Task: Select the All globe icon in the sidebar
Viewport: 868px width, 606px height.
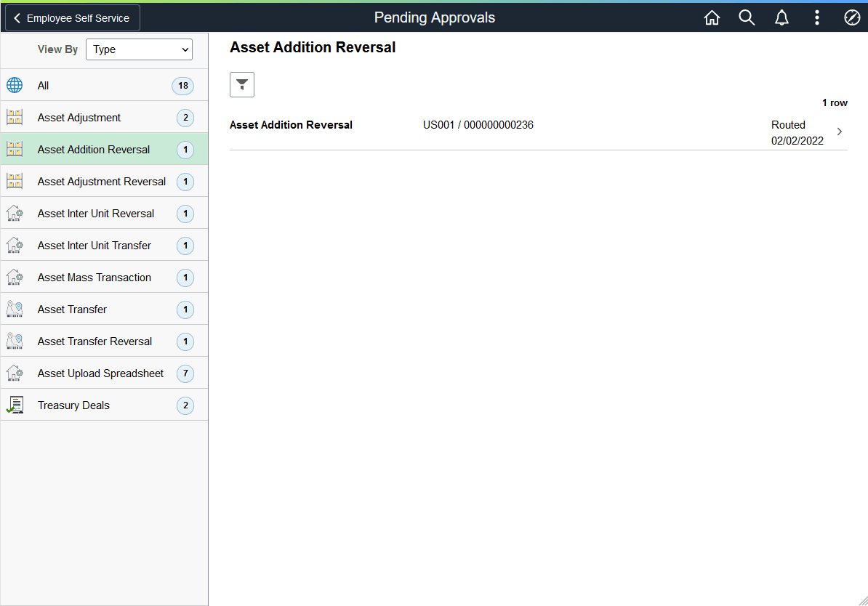Action: (x=15, y=85)
